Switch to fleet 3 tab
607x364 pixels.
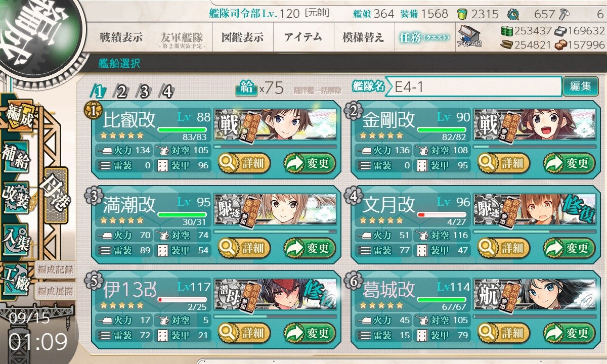click(144, 92)
